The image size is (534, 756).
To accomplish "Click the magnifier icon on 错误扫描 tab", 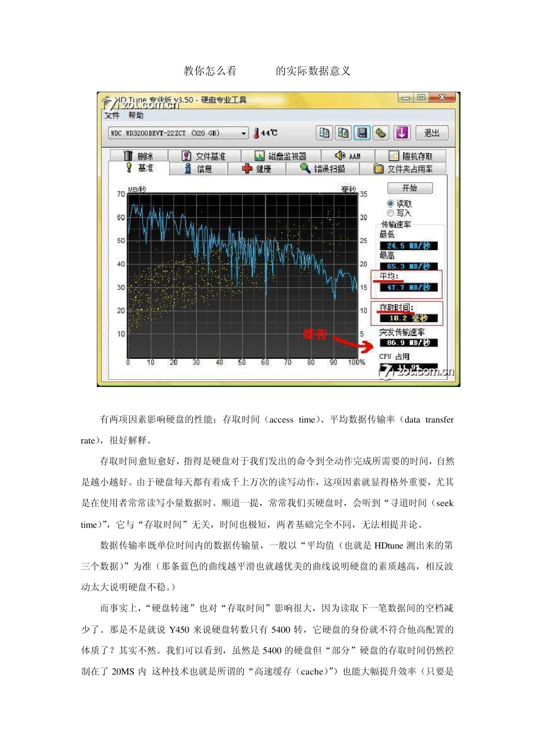I will tap(305, 168).
